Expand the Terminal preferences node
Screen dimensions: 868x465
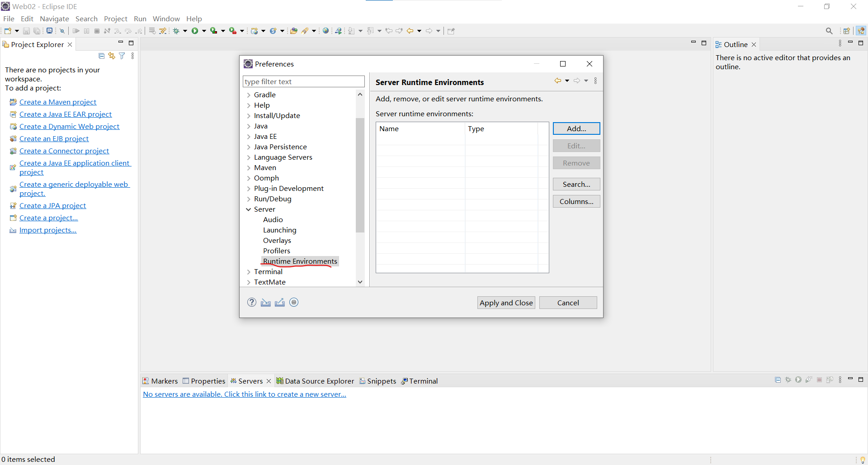tap(249, 272)
